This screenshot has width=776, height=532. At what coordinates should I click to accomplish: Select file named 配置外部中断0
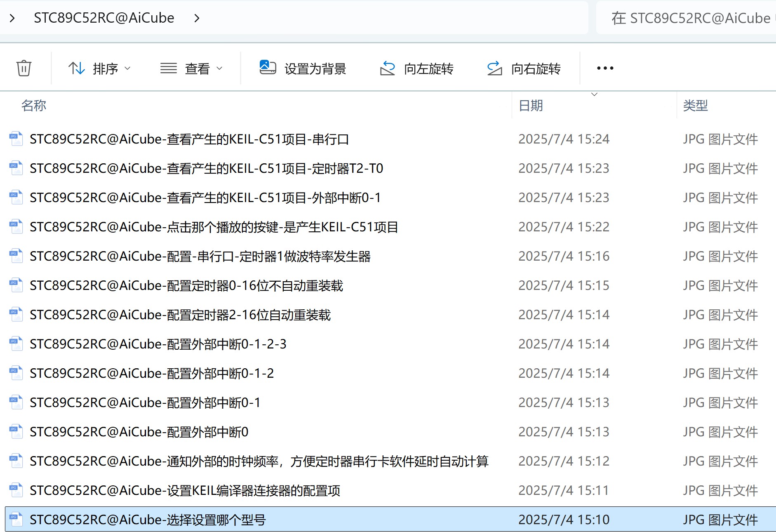[139, 432]
